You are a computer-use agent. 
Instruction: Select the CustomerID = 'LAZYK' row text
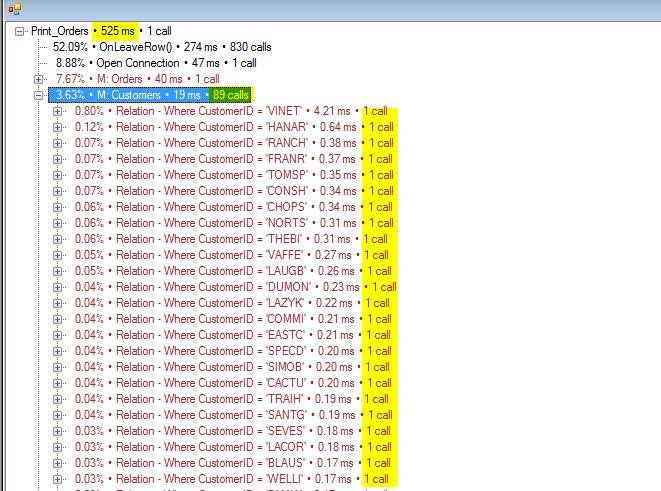pyautogui.click(x=232, y=303)
